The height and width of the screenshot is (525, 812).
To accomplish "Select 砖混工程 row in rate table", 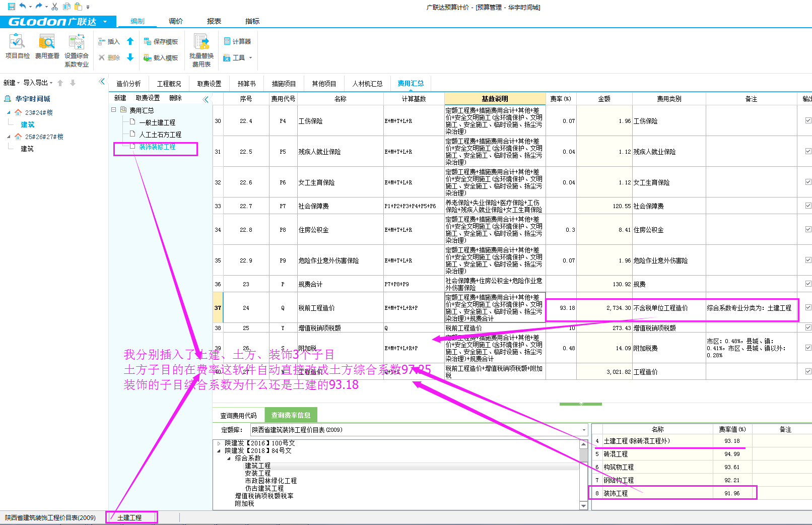I will pyautogui.click(x=673, y=454).
